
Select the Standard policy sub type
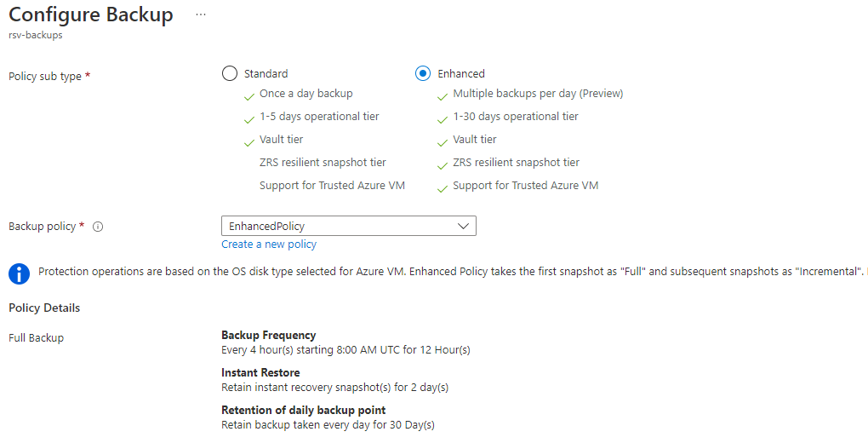pyautogui.click(x=229, y=73)
